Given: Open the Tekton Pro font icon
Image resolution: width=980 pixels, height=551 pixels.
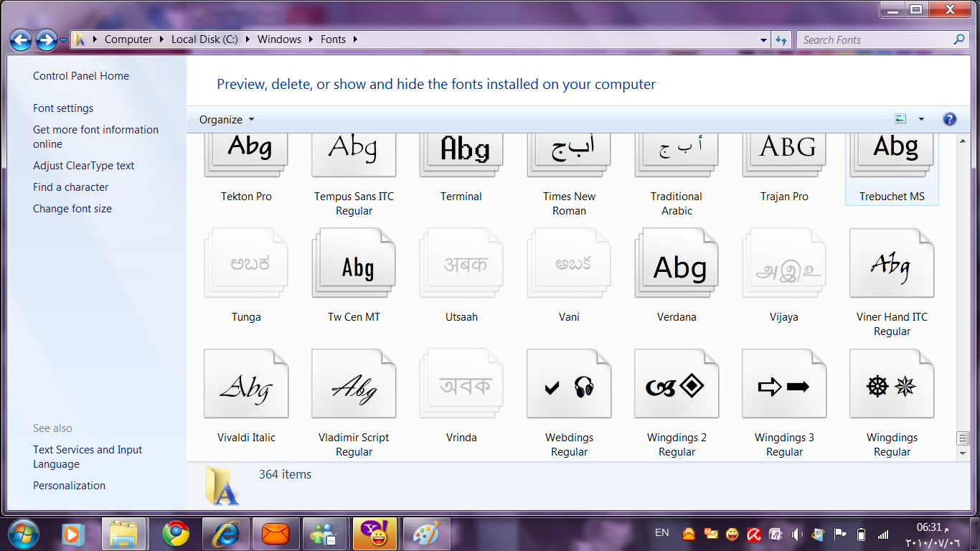Looking at the screenshot, I should pyautogui.click(x=246, y=156).
